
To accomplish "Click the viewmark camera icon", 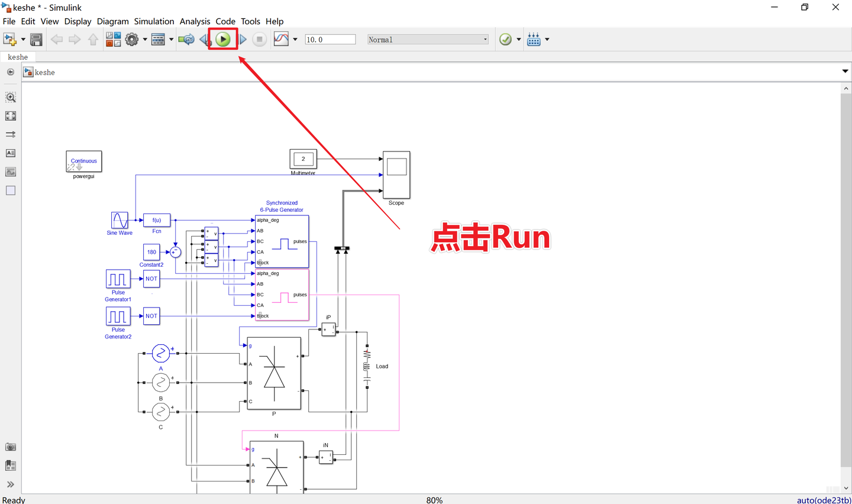I will [x=10, y=447].
